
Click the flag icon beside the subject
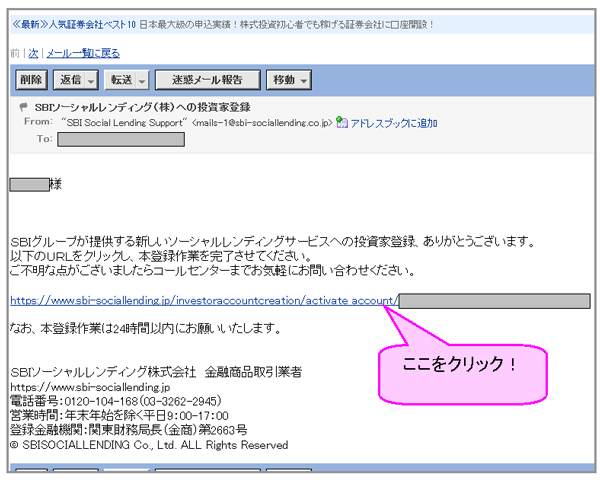[x=23, y=107]
